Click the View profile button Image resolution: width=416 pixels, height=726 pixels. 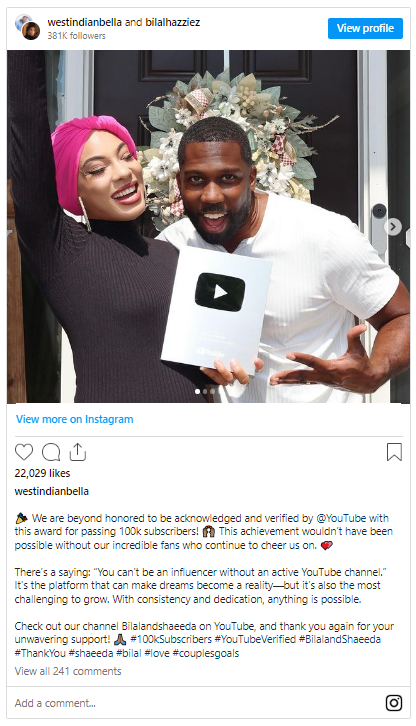(x=366, y=28)
